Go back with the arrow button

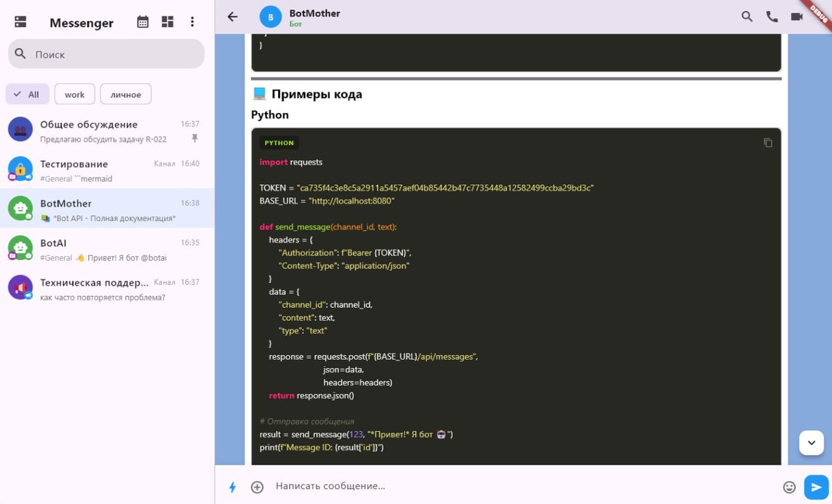(233, 17)
